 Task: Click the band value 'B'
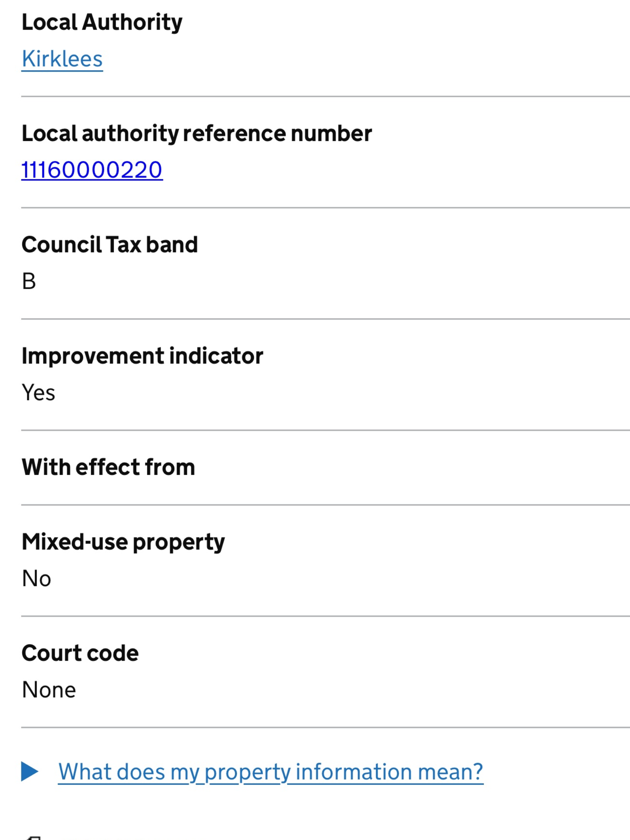coord(29,281)
